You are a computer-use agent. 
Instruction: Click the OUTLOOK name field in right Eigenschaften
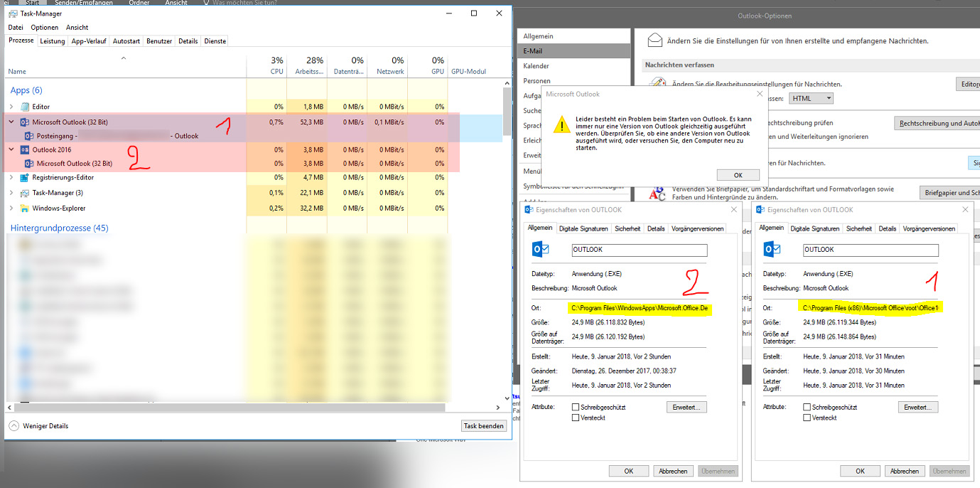click(871, 250)
